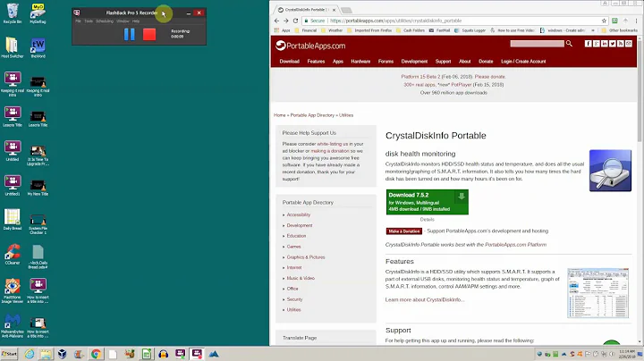Open Donate in site navigation

(486, 62)
